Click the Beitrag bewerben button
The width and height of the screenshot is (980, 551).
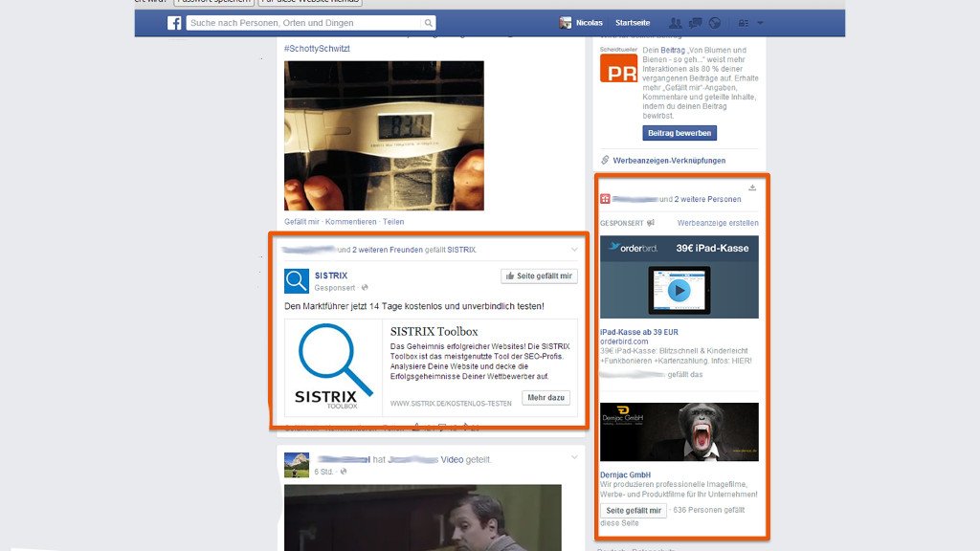click(679, 133)
